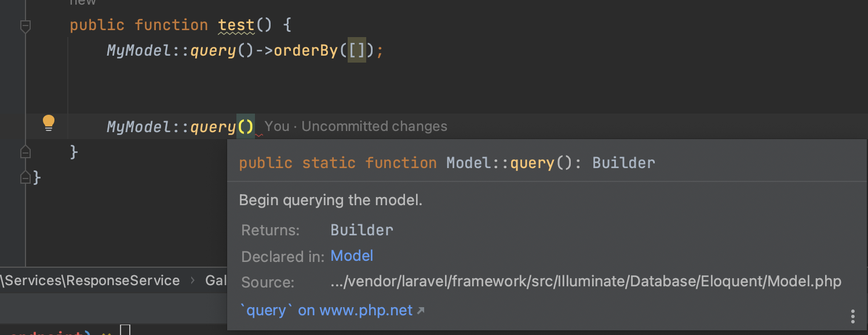Click the You · Uncommitted changes annotation

[356, 126]
